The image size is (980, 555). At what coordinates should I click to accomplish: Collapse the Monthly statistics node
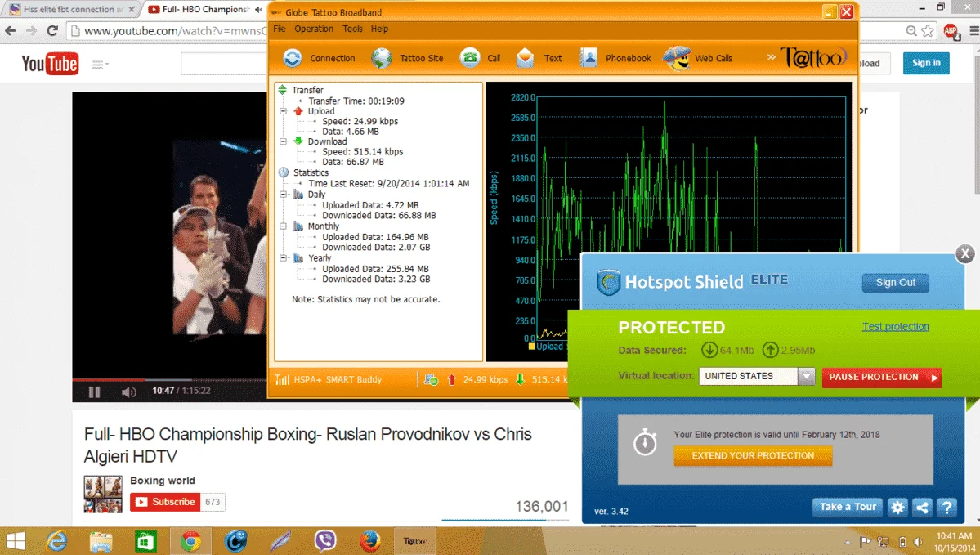(x=283, y=226)
